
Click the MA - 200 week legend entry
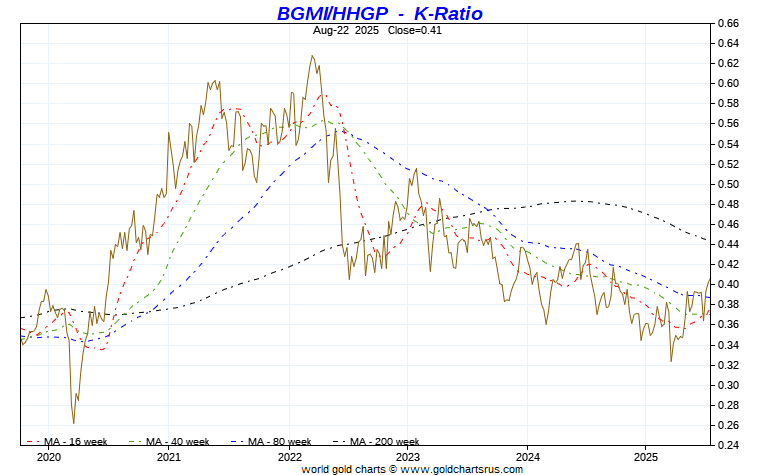376,442
